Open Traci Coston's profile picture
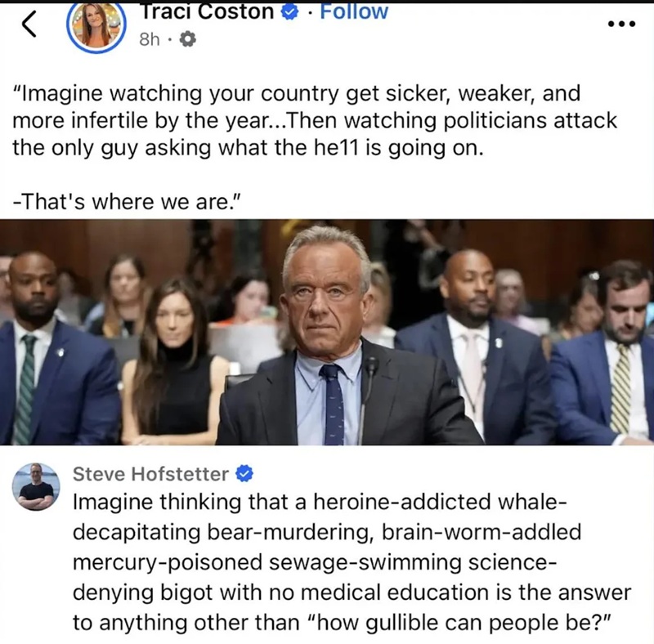 (96, 26)
